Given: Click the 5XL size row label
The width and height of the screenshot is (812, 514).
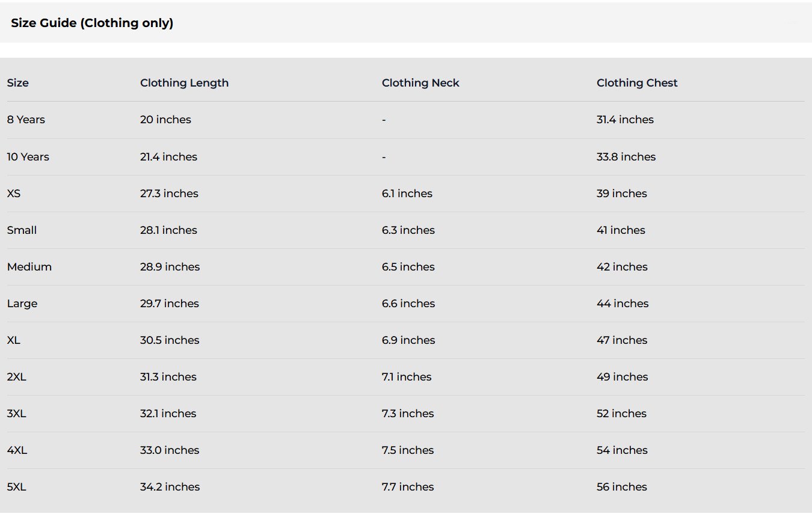Looking at the screenshot, I should click(17, 487).
